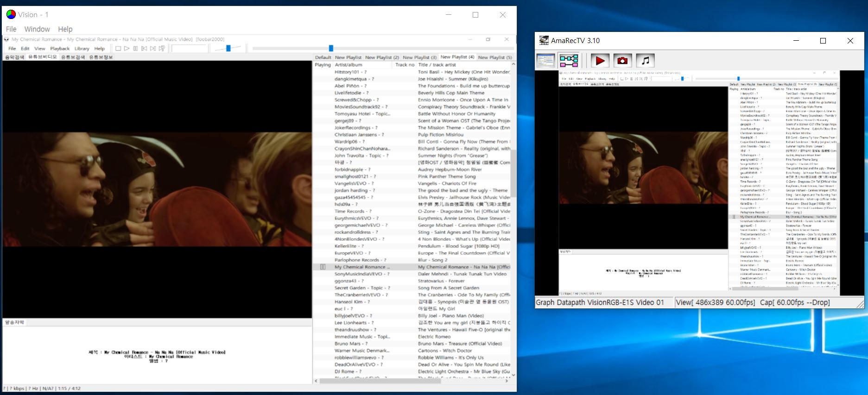The width and height of the screenshot is (868, 395).
Task: Click the Next track button in foobar2000
Action: pyautogui.click(x=153, y=48)
